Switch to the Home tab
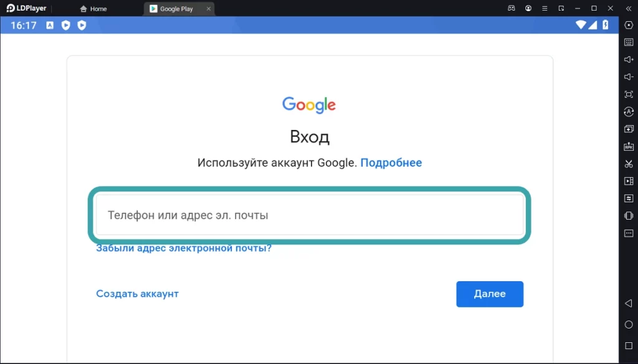The image size is (638, 364). coord(93,9)
